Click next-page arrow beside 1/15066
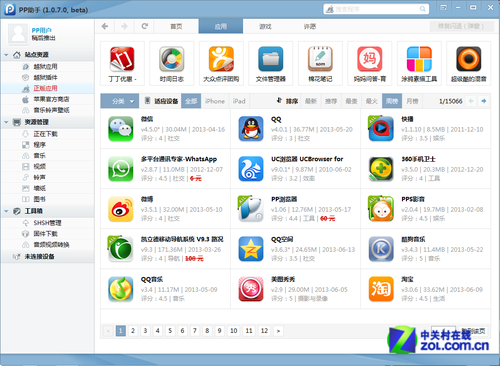This screenshot has height=366, width=500. [x=484, y=101]
